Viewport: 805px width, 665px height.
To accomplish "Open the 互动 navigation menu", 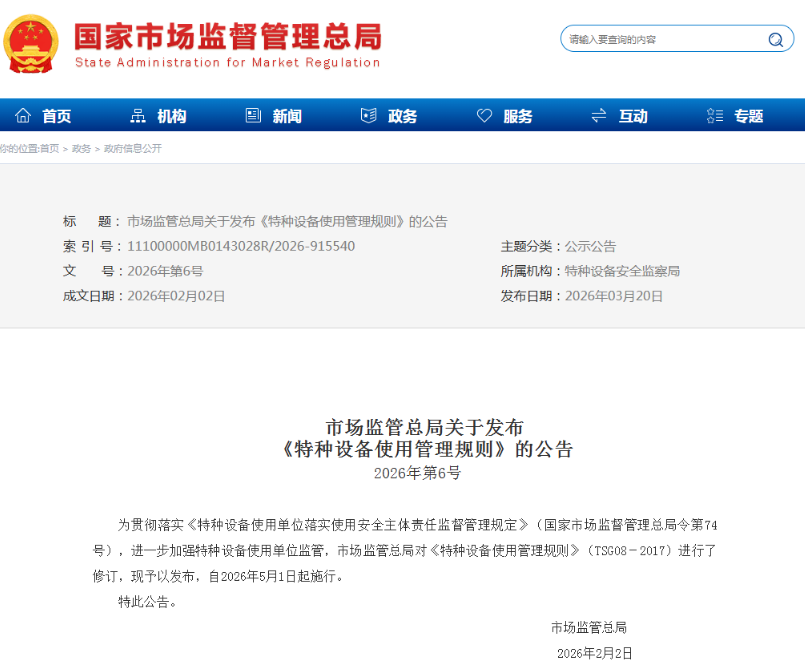I will tap(633, 116).
